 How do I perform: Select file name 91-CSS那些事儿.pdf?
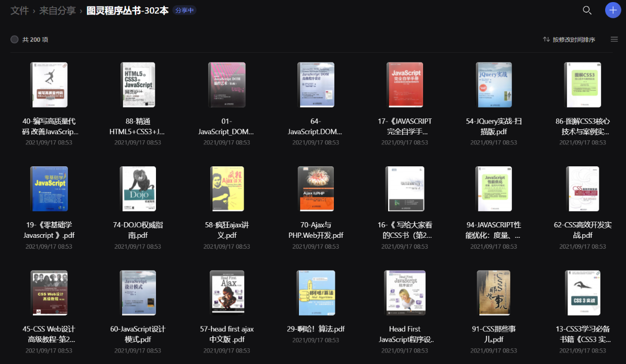tap(494, 334)
